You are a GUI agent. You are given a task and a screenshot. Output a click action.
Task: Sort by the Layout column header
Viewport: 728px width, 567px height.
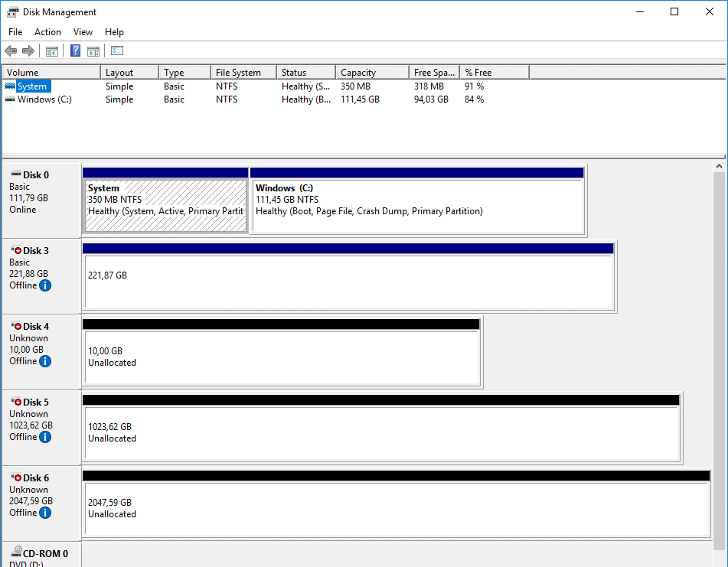tap(129, 73)
